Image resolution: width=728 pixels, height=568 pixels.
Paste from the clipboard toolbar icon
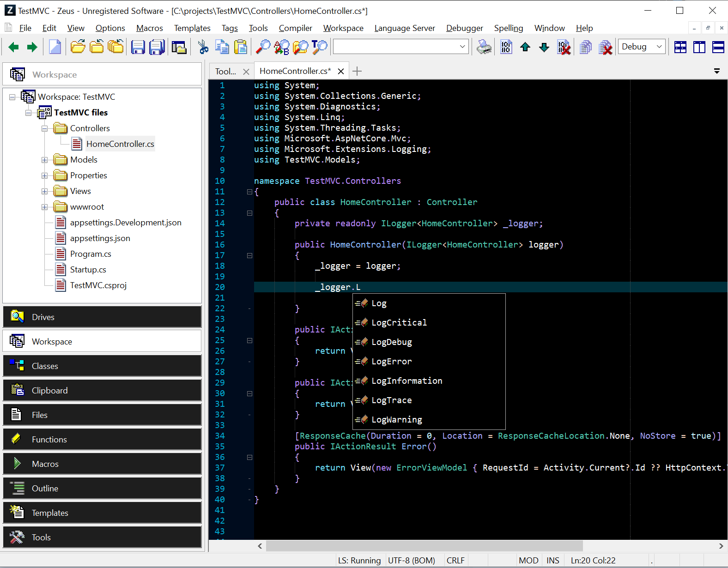[241, 47]
